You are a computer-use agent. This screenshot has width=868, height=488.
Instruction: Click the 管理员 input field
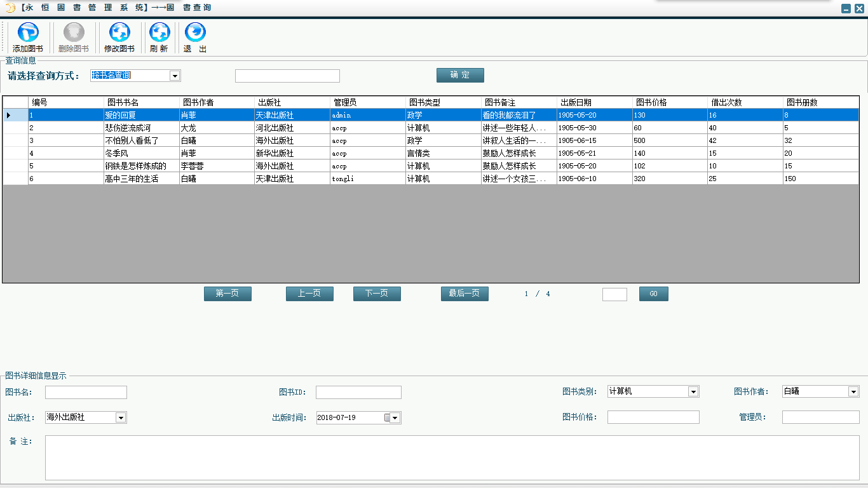click(x=820, y=417)
